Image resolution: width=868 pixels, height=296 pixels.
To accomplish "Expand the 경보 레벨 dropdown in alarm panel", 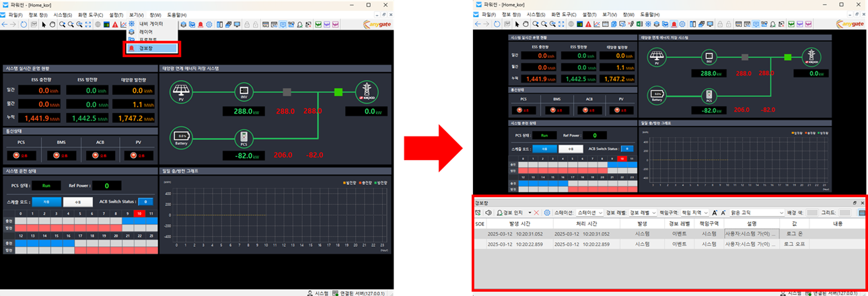I will [641, 213].
